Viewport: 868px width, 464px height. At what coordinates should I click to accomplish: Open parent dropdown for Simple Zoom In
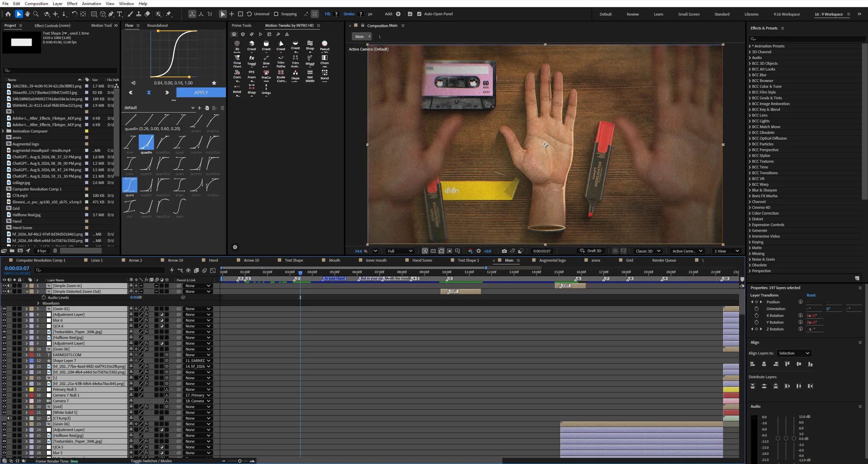pos(198,286)
